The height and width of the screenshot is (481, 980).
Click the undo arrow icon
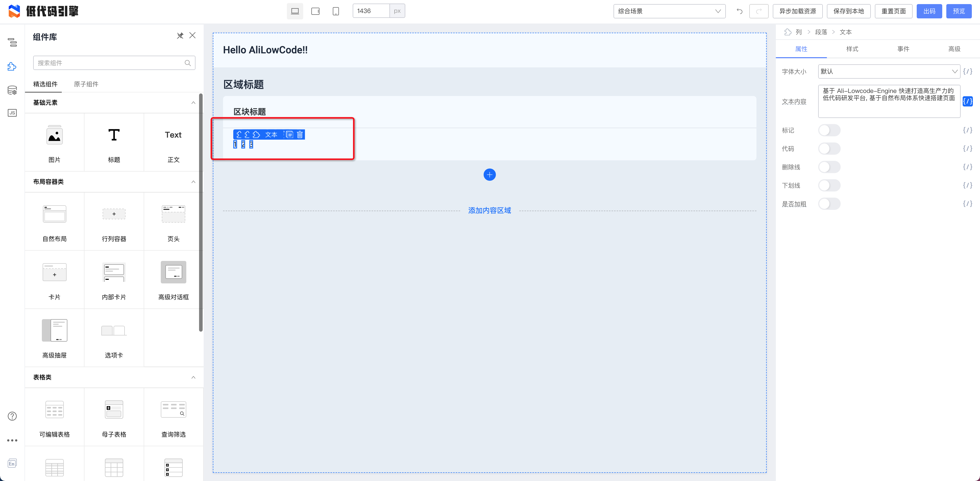click(x=739, y=11)
